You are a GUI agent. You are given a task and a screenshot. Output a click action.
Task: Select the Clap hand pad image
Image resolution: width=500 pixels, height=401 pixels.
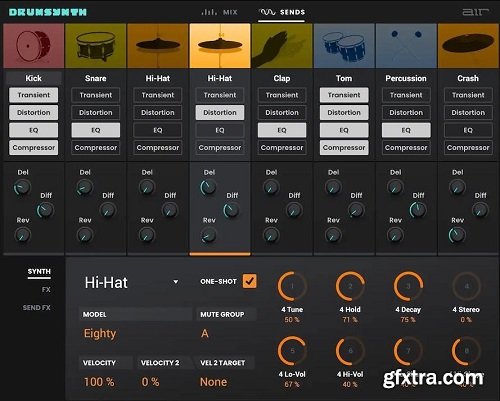point(282,46)
